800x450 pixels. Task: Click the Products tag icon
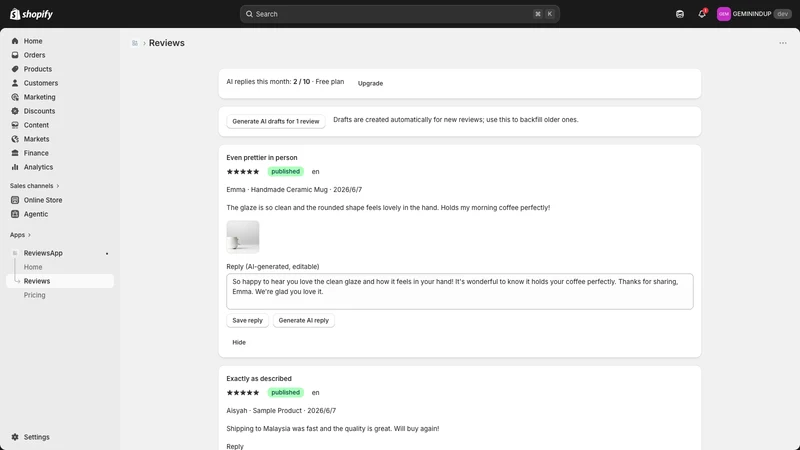(15, 69)
